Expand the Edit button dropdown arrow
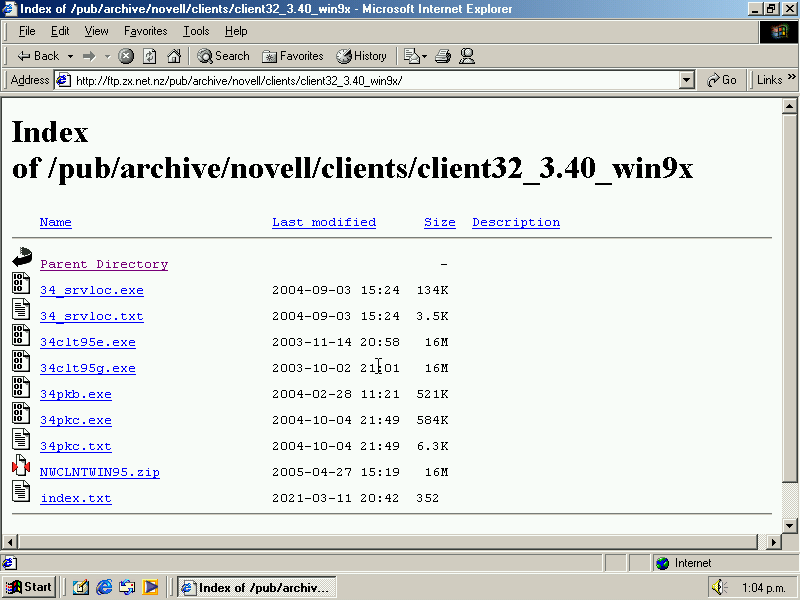The height and width of the screenshot is (600, 800). 424,56
